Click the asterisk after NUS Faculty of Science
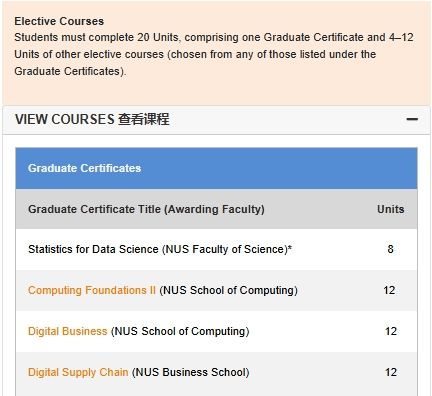The width and height of the screenshot is (432, 396). tap(290, 248)
